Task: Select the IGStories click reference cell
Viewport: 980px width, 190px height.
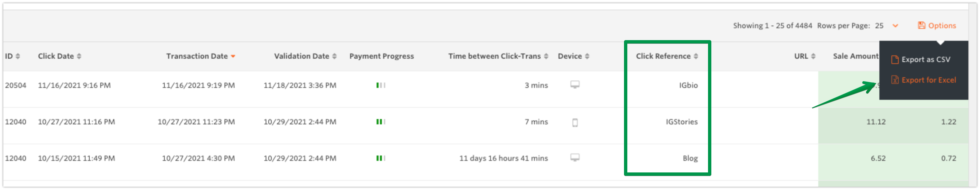Action: coord(681,122)
